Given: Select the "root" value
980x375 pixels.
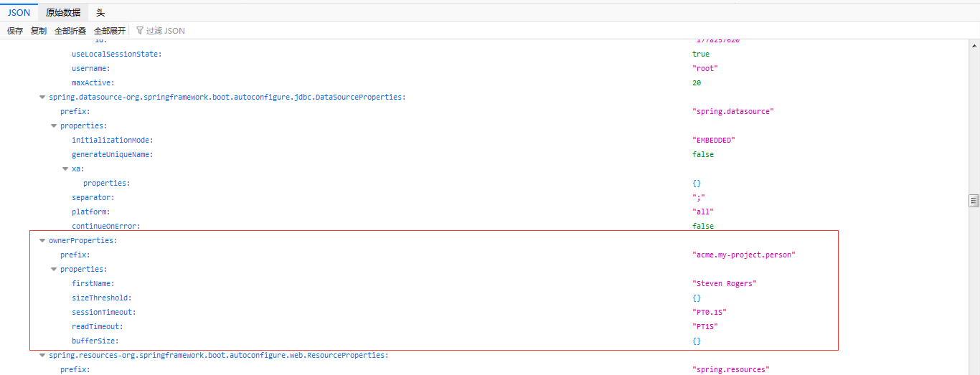Looking at the screenshot, I should [x=705, y=68].
